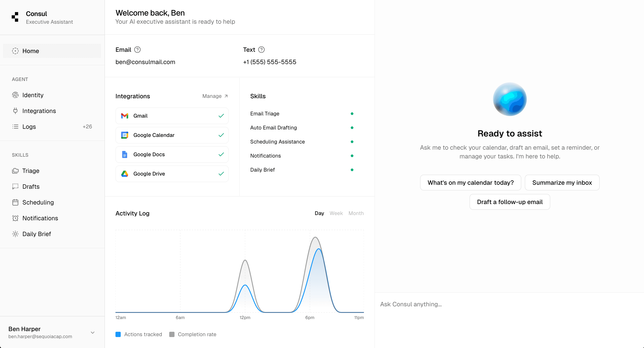
Task: Switch Activity Log to Week view
Action: [336, 213]
